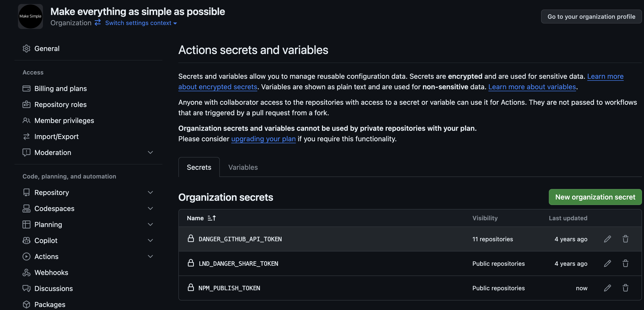Viewport: 644px width, 310px height.
Task: Open Switch settings context dropdown
Action: pyautogui.click(x=141, y=23)
